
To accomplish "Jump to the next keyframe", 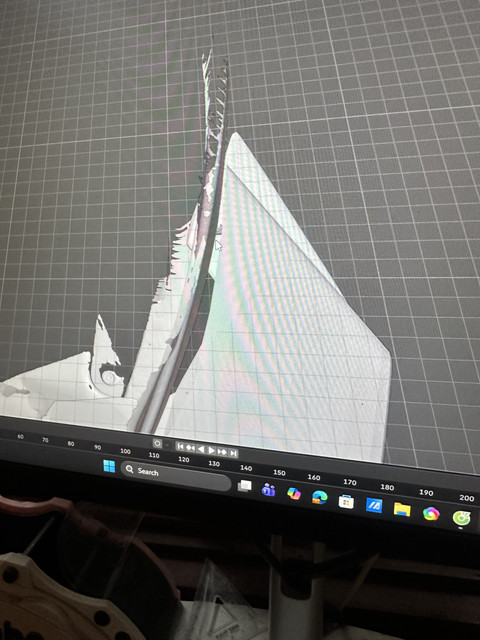I will tap(222, 451).
